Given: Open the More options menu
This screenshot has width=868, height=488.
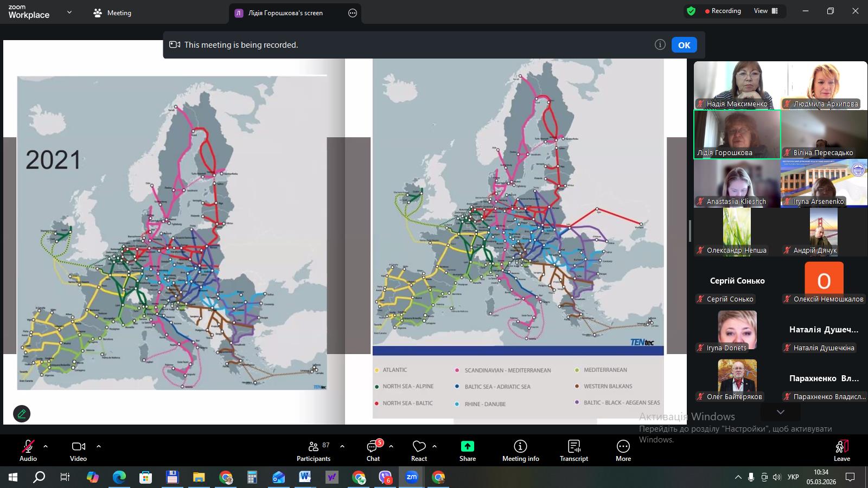Looking at the screenshot, I should (623, 450).
